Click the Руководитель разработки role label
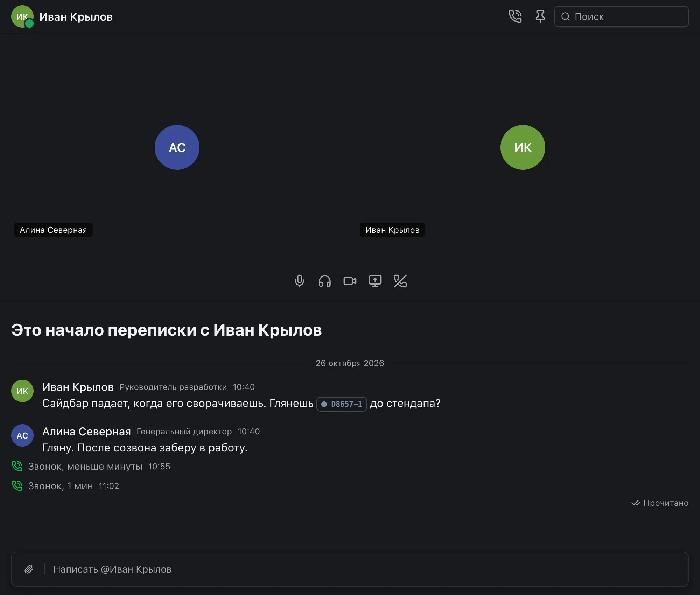Screen dimensions: 700x595 tap(173, 387)
